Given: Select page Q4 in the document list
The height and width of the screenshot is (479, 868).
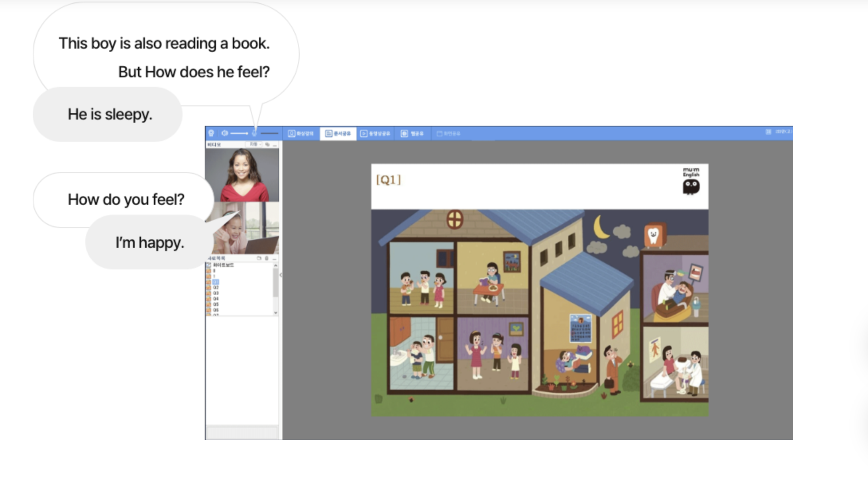Looking at the screenshot, I should [216, 298].
